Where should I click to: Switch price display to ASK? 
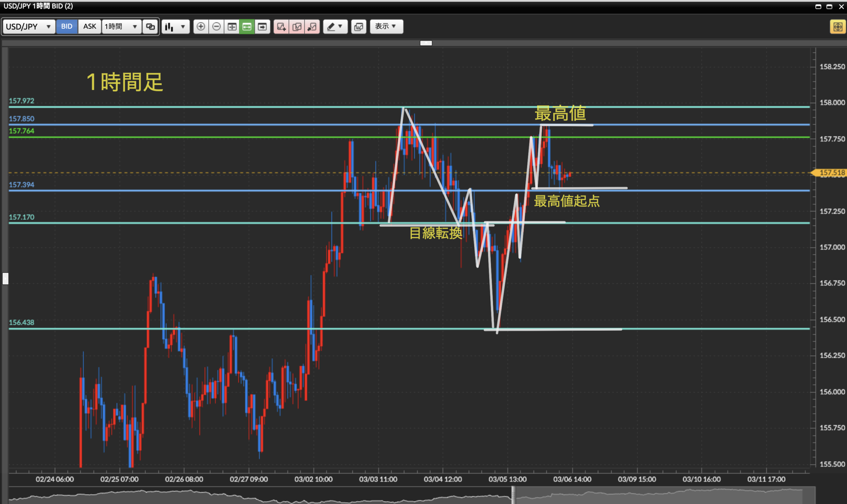(x=90, y=26)
